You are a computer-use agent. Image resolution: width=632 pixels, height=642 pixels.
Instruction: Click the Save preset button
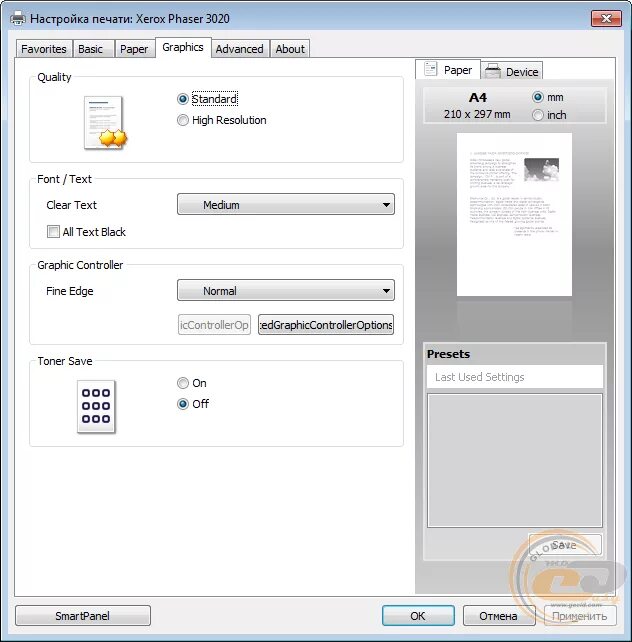tap(565, 545)
